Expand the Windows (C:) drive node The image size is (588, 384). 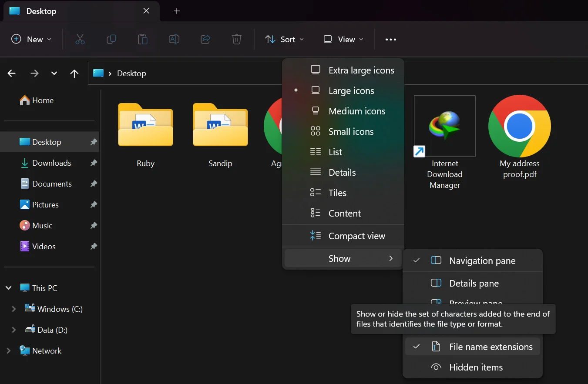(x=14, y=309)
